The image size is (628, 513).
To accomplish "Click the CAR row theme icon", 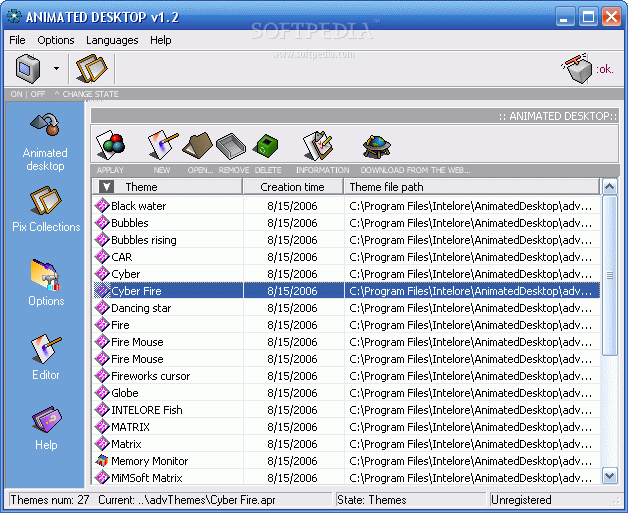I will coord(102,257).
